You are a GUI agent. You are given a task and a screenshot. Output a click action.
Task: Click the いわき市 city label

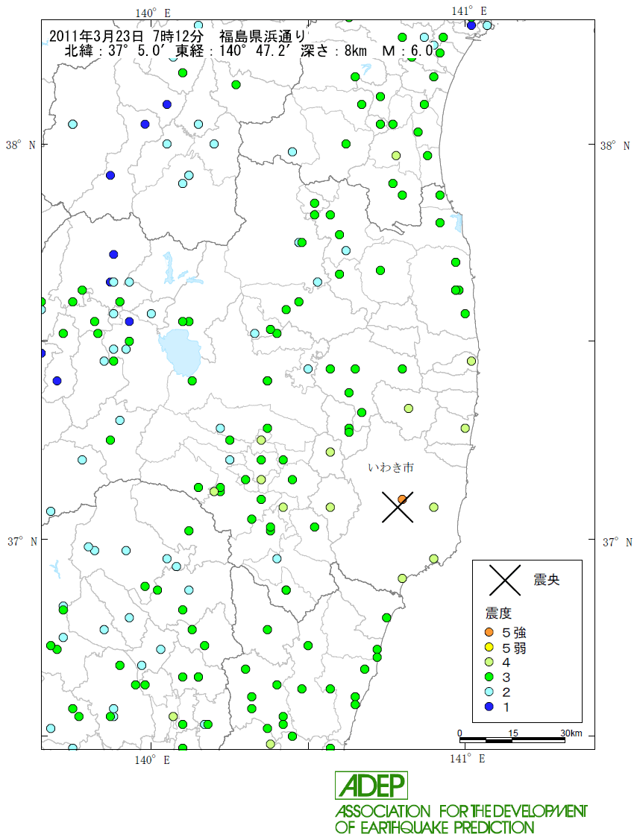coord(391,467)
